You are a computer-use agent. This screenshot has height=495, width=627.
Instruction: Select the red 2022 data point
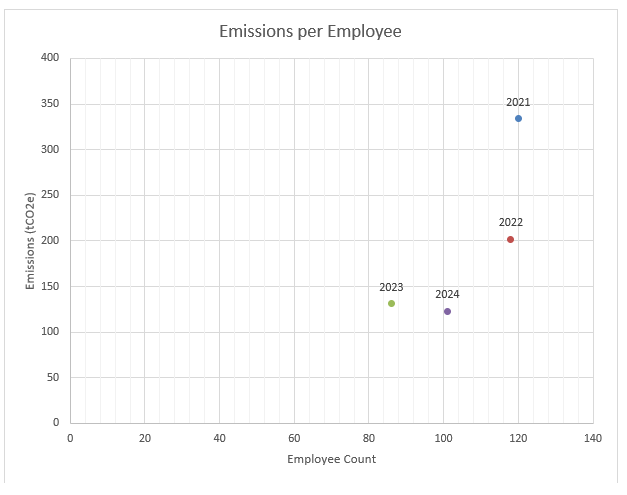click(x=510, y=240)
